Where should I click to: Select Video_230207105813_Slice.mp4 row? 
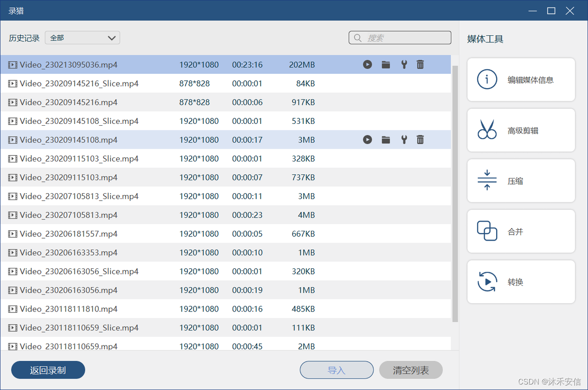(x=225, y=196)
